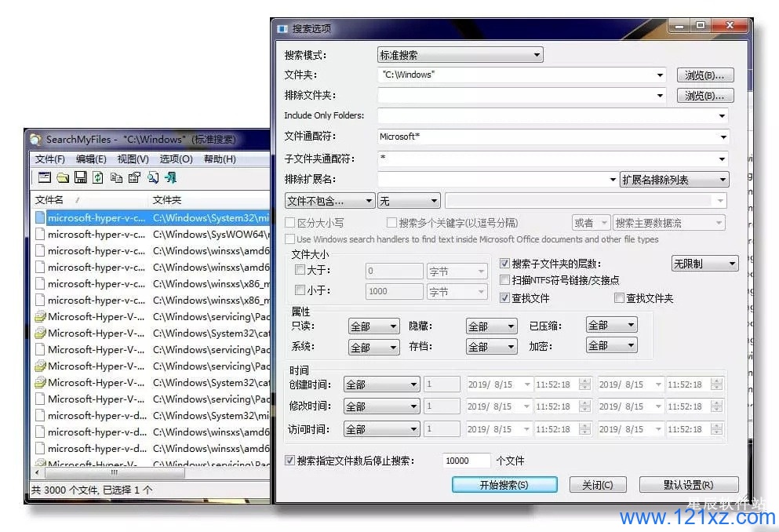Click 浏览 button beside the 文件夹 field
The width and height of the screenshot is (779, 532).
click(x=705, y=75)
